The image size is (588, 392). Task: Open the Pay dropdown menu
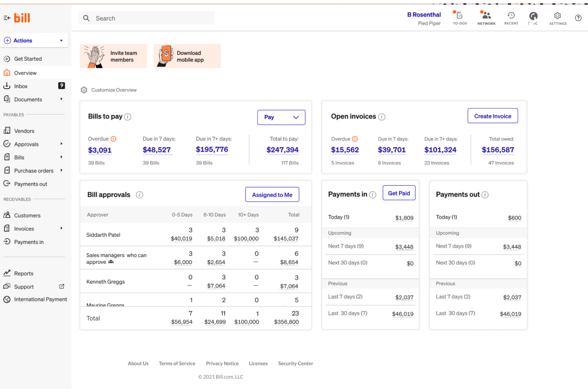tap(281, 117)
